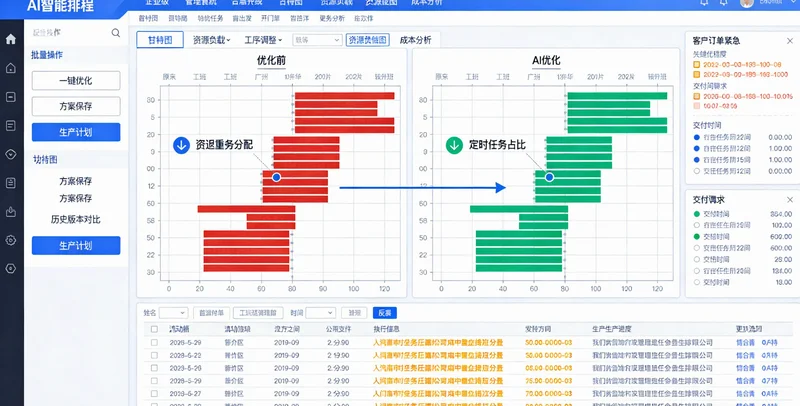Click the magnifier search icon in the left panel
This screenshot has width=800, height=406.
(116, 33)
